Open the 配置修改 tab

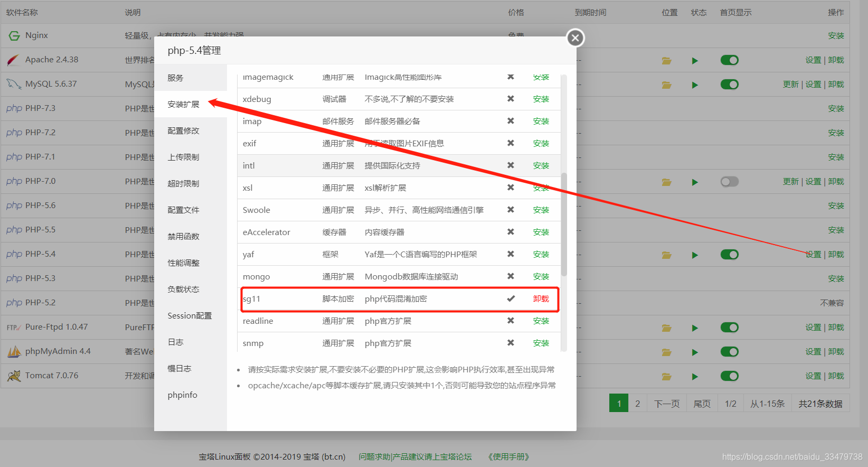click(x=191, y=130)
